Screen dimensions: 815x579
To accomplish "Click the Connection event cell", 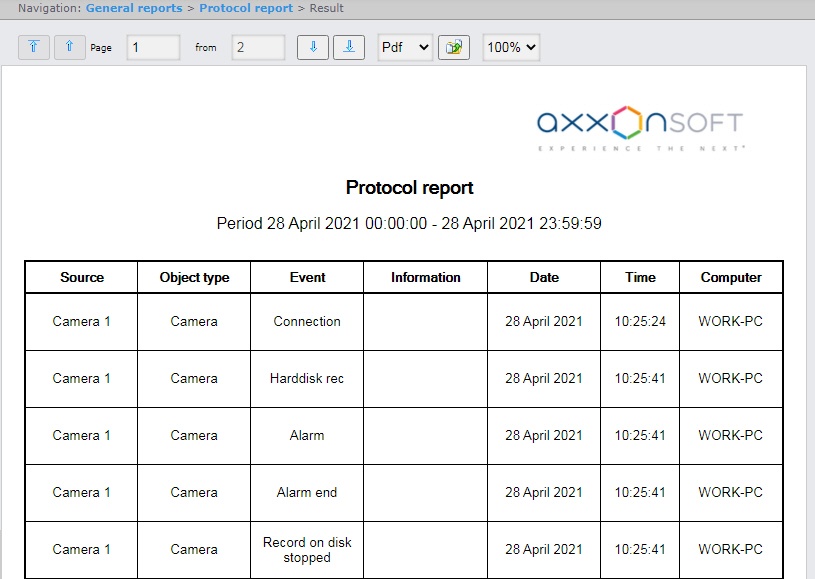I will tap(307, 322).
